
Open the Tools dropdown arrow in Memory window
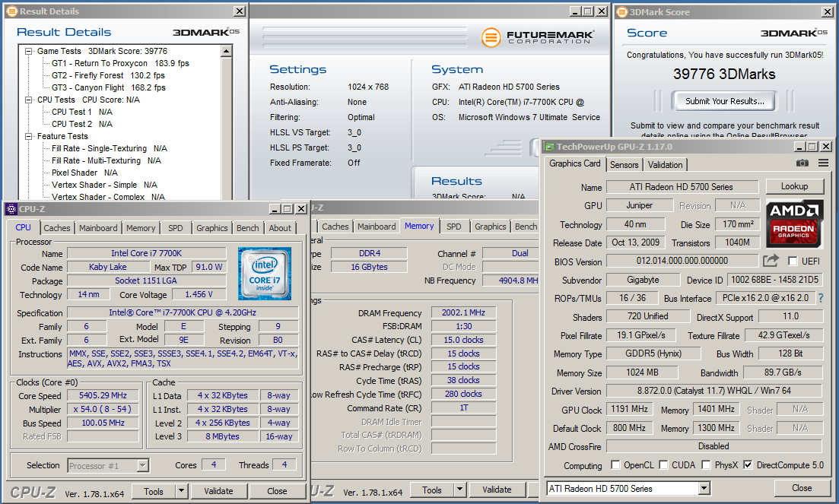(x=459, y=490)
